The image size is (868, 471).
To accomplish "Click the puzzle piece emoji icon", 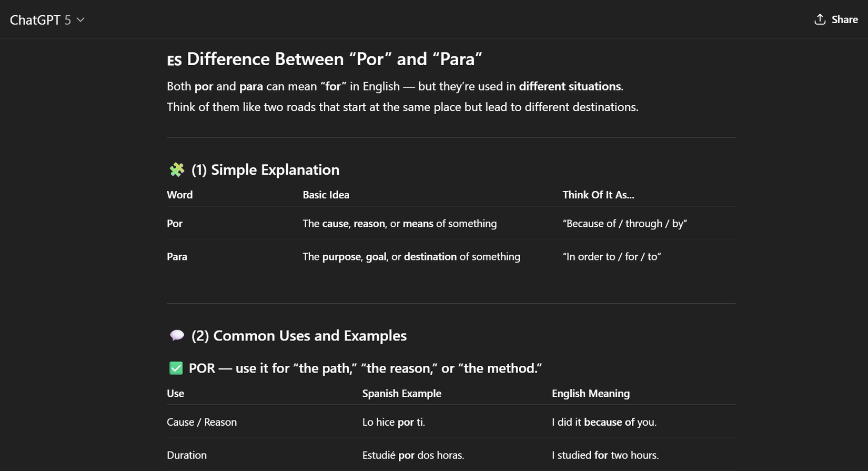I will 176,169.
